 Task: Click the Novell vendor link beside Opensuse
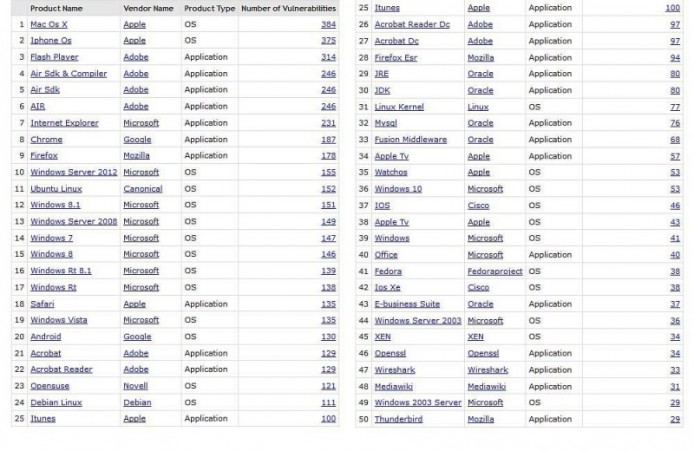click(x=135, y=386)
